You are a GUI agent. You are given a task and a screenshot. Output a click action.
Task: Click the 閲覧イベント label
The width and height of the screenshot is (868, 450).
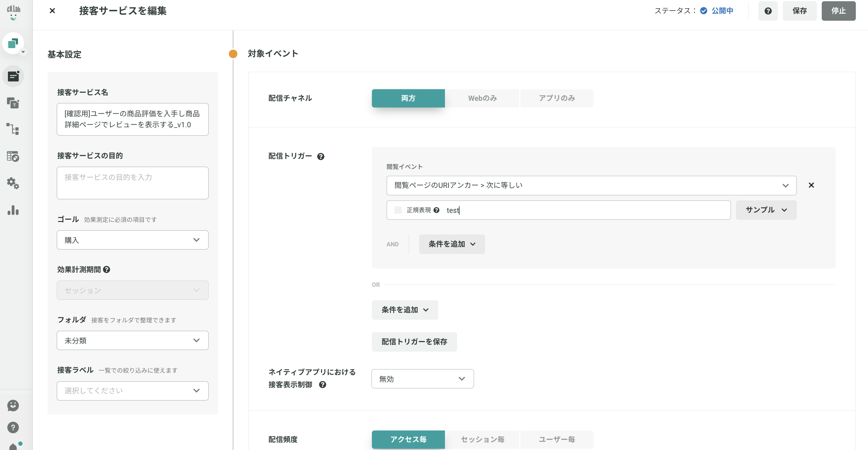tap(404, 167)
